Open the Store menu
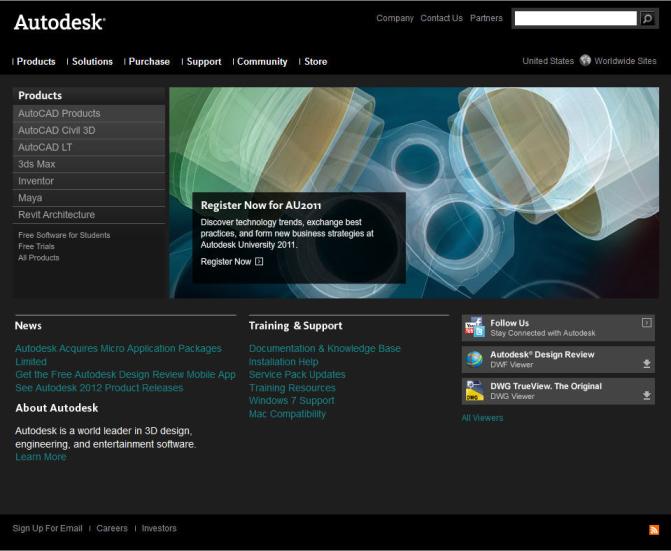The height and width of the screenshot is (551, 671). [315, 62]
